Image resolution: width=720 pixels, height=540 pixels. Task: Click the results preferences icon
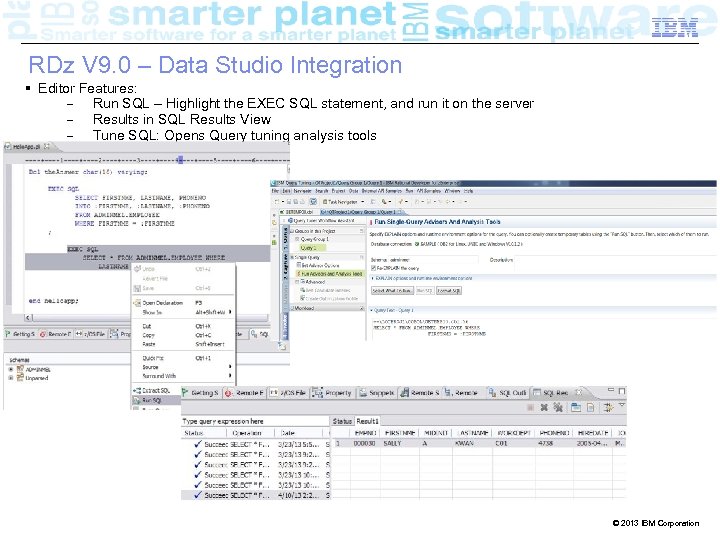608,407
